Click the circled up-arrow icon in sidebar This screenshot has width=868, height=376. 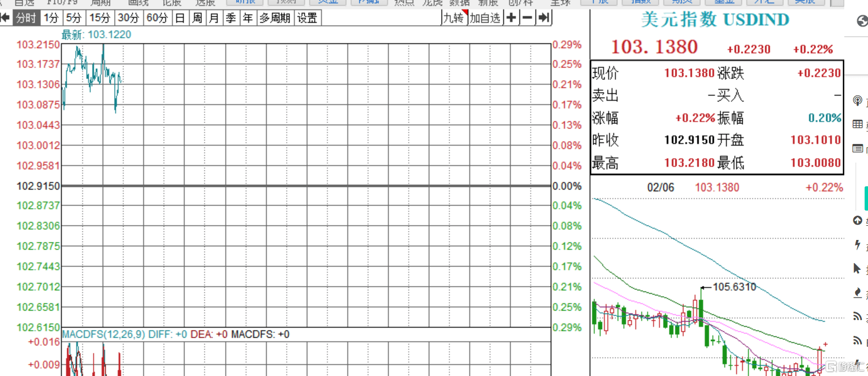pos(858,221)
